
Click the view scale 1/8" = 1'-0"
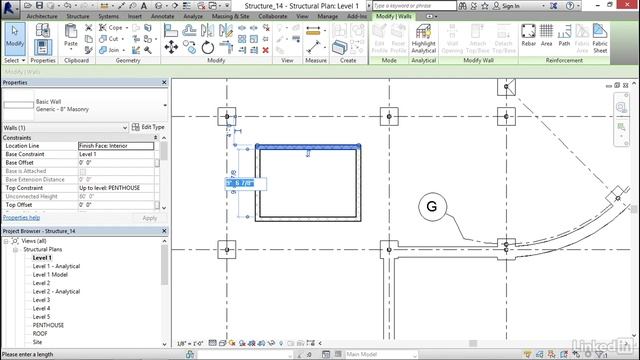click(190, 344)
